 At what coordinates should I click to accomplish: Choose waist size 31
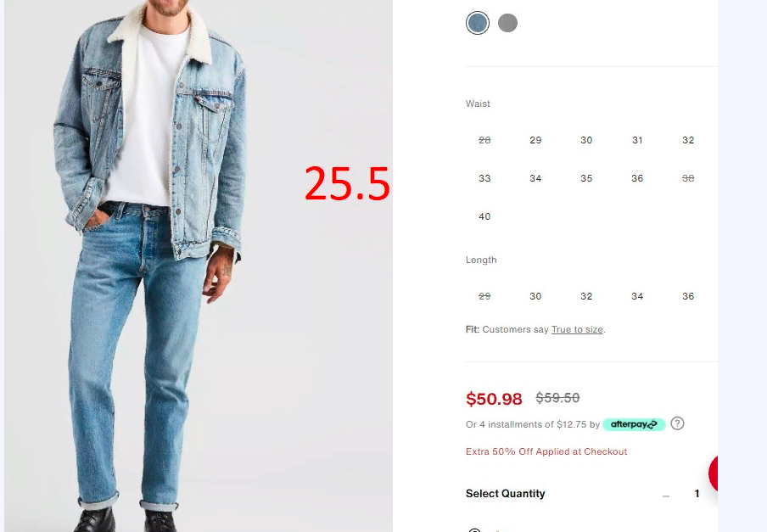coord(637,140)
